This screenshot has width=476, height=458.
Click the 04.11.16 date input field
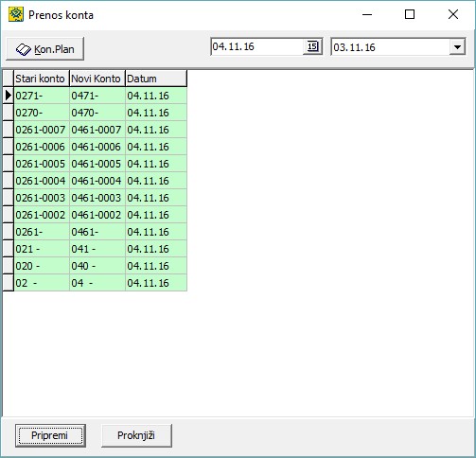[x=257, y=46]
